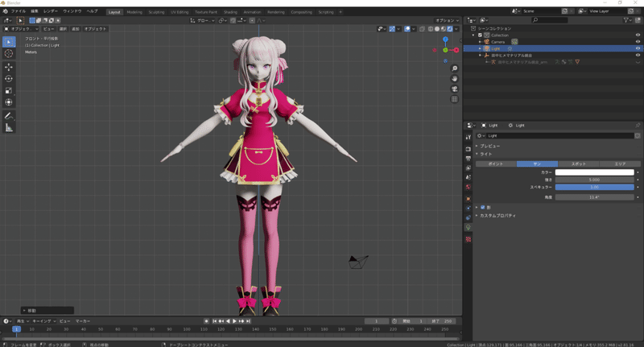The width and height of the screenshot is (644, 347).
Task: Click the light strength value field
Action: click(x=594, y=180)
